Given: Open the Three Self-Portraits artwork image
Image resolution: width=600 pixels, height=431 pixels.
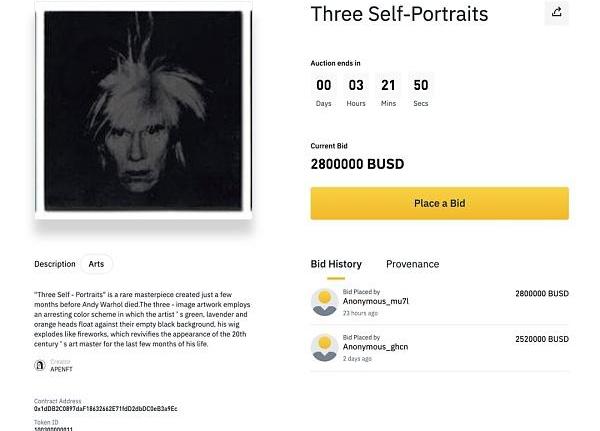Looking at the screenshot, I should (x=144, y=110).
